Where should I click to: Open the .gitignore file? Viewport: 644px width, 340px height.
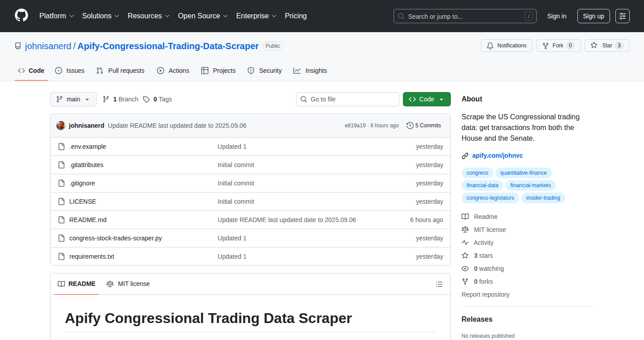(82, 183)
